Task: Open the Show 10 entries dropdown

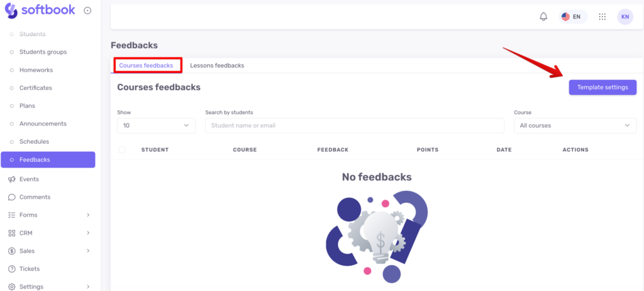Action: (156, 125)
